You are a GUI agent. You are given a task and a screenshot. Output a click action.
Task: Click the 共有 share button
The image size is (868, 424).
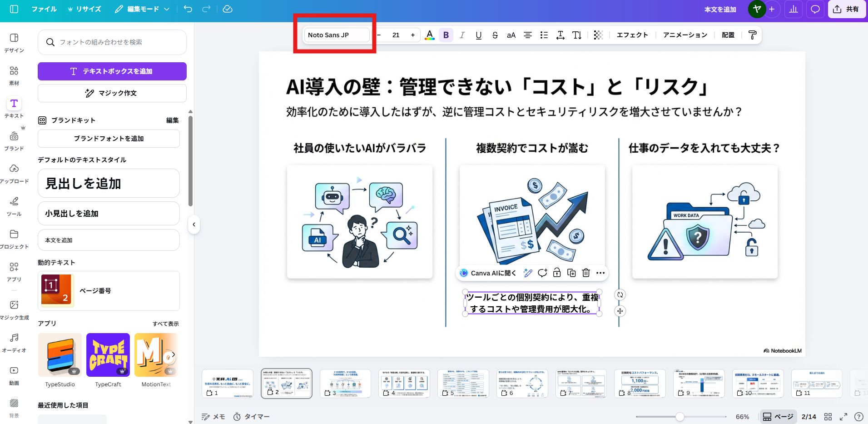[847, 9]
